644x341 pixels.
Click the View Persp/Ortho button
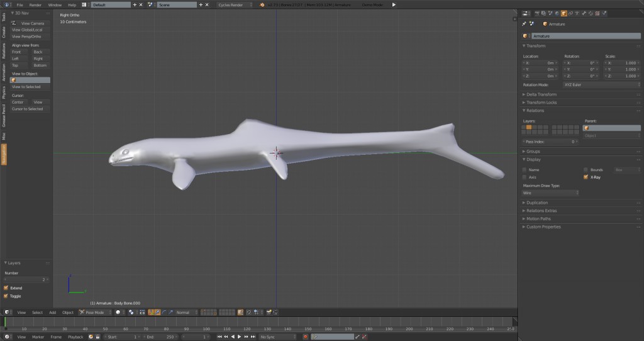pyautogui.click(x=30, y=36)
